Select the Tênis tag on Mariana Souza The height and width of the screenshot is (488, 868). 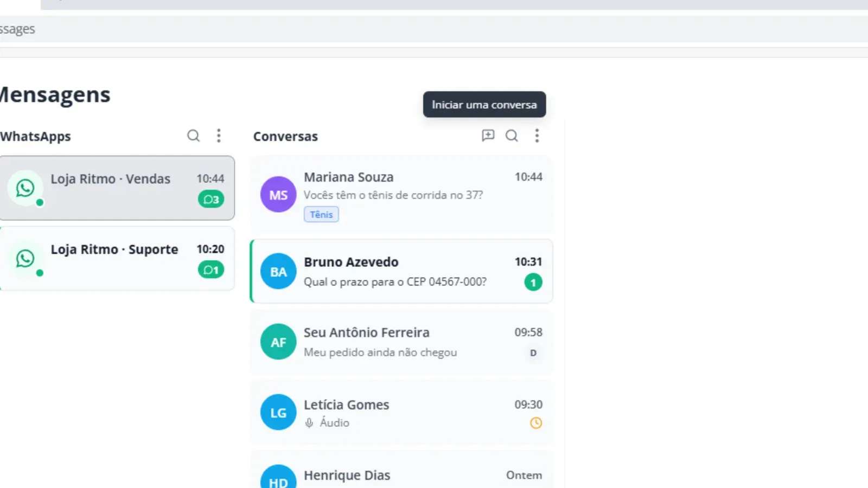coord(321,215)
